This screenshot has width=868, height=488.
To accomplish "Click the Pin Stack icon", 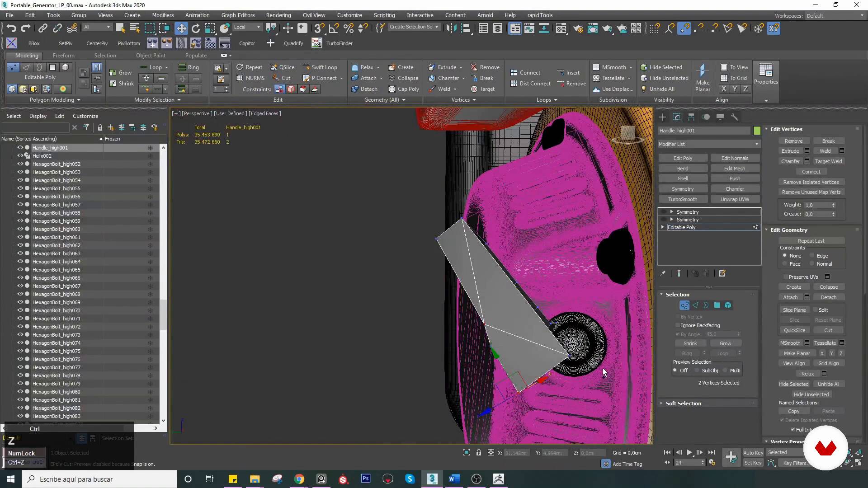I will click(663, 274).
